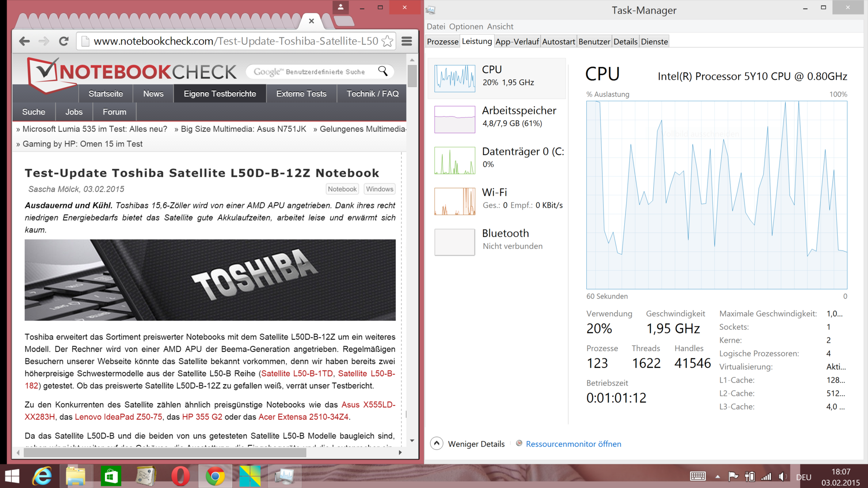Select the Arbeitsspeicher memory graph

coord(454,119)
